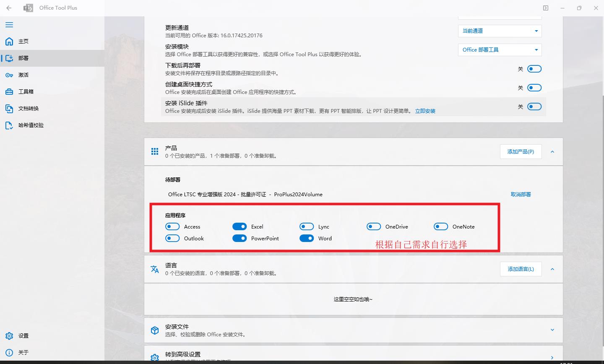
Task: Disable the Excel application toggle
Action: pyautogui.click(x=240, y=226)
